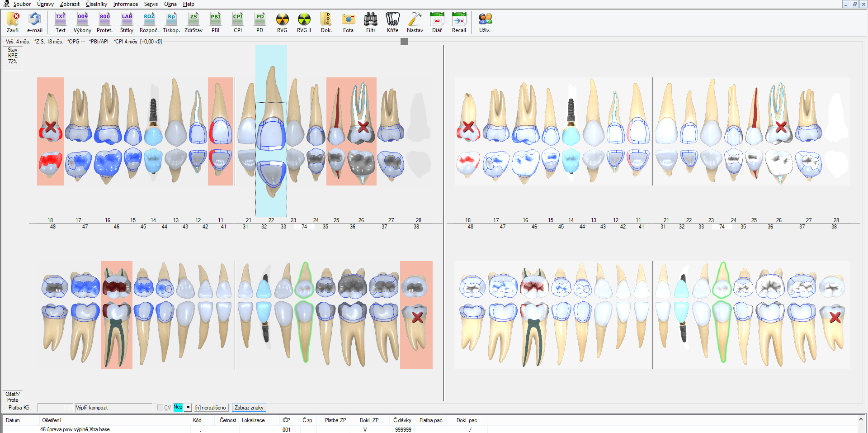
Task: Toggle the cyan Nep indicator
Action: (178, 407)
